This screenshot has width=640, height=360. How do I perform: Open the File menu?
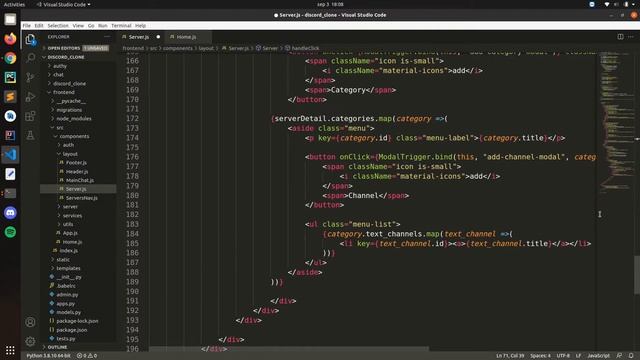(27, 25)
